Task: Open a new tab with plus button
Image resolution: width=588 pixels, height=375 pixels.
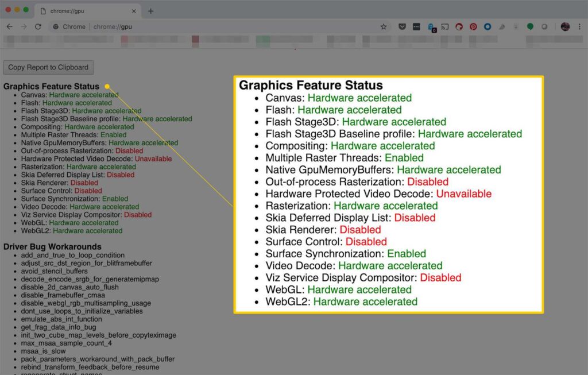Action: point(151,11)
